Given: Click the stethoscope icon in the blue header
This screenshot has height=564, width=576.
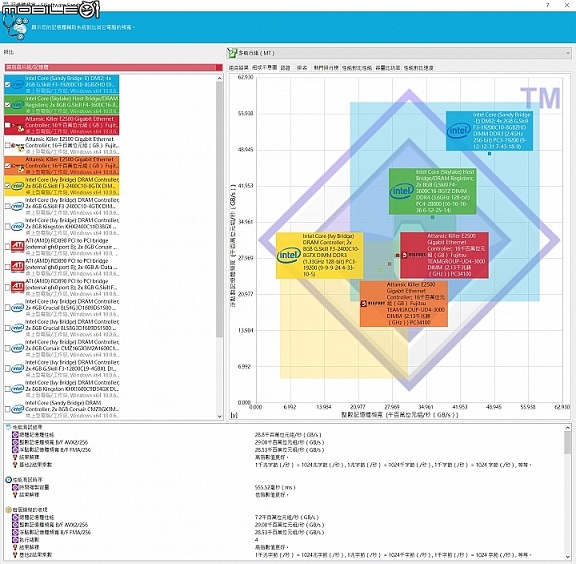Looking at the screenshot, I should [x=15, y=27].
